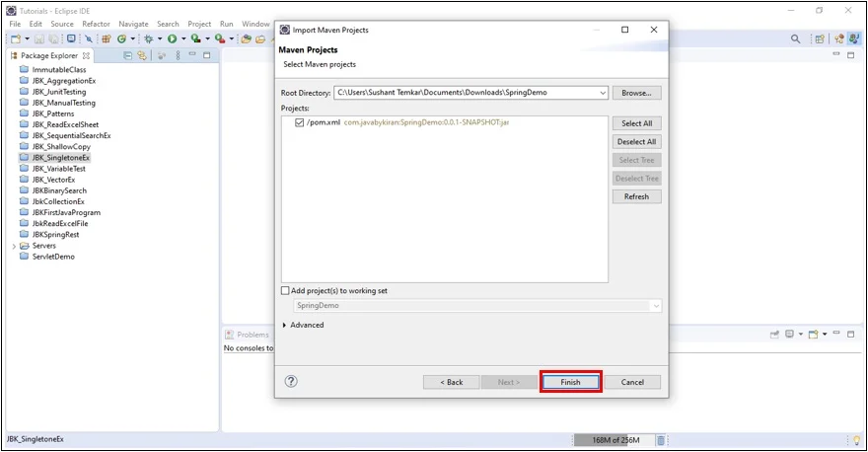Open the terminal monitor toolbar icon
The height and width of the screenshot is (452, 868).
71,38
